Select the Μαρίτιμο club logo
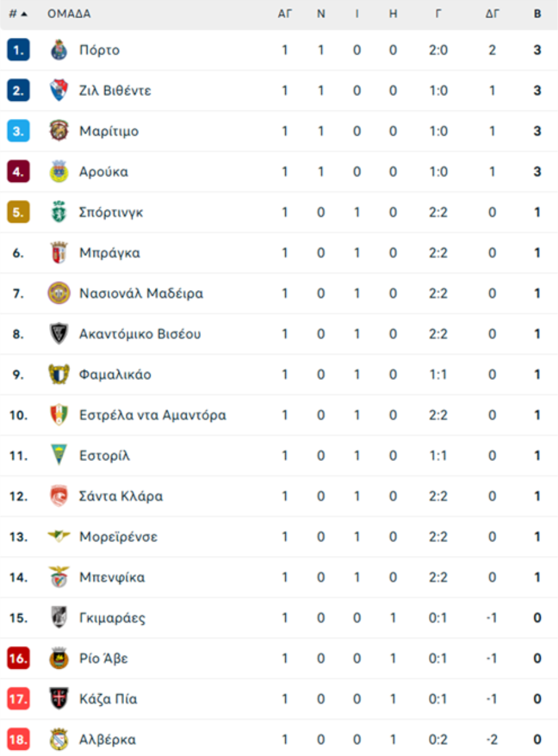 (x=59, y=131)
